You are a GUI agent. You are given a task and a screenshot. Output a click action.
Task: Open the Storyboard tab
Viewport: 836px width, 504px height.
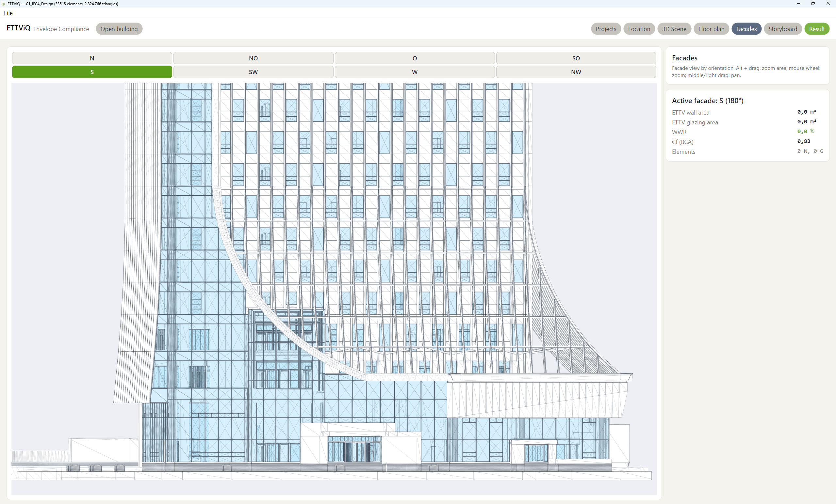pos(783,29)
